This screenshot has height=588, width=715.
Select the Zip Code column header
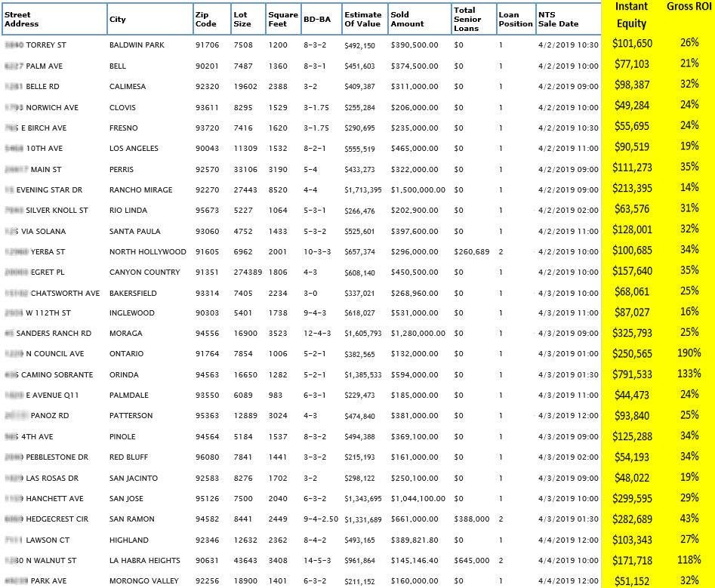[x=212, y=19]
